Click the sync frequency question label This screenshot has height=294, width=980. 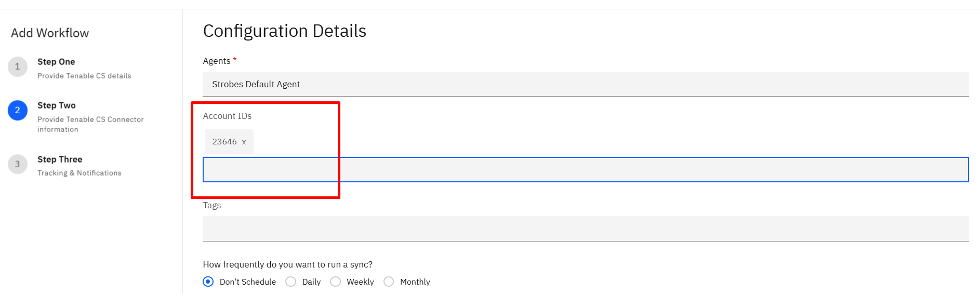pos(287,264)
